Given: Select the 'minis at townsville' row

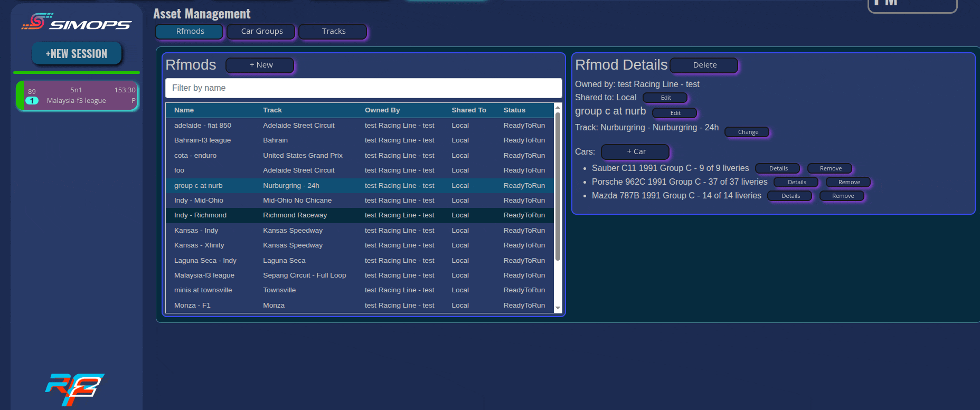Looking at the screenshot, I should [x=360, y=290].
